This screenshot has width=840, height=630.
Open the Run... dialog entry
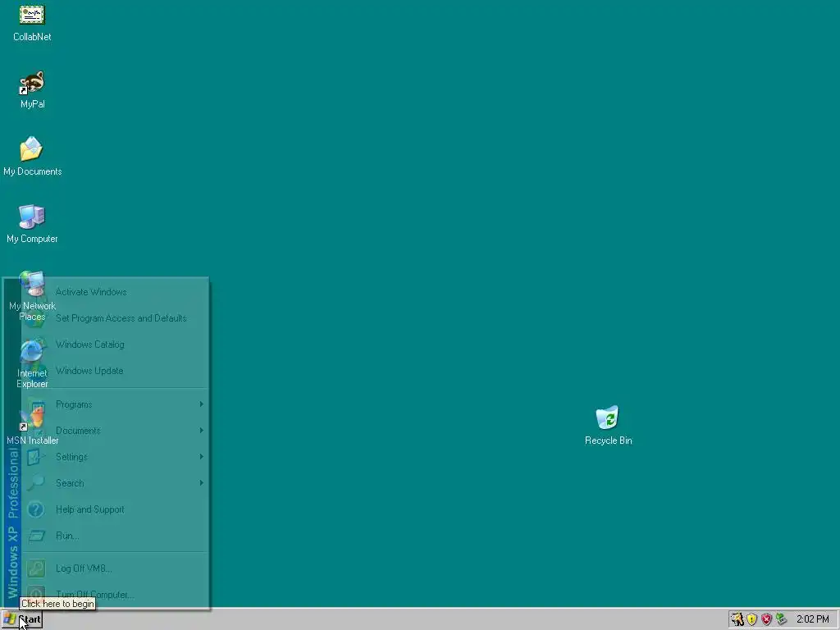point(115,536)
